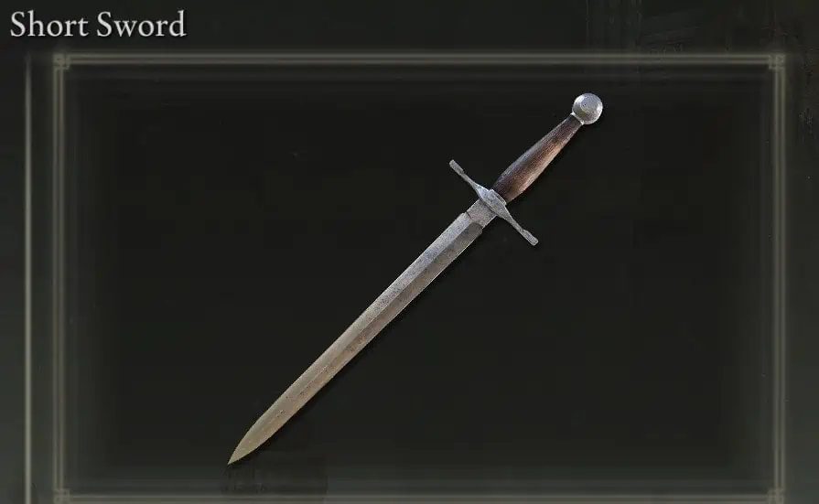Screen dimensions: 819x504
Task: Select the word "Short" in the title
Action: click(47, 25)
